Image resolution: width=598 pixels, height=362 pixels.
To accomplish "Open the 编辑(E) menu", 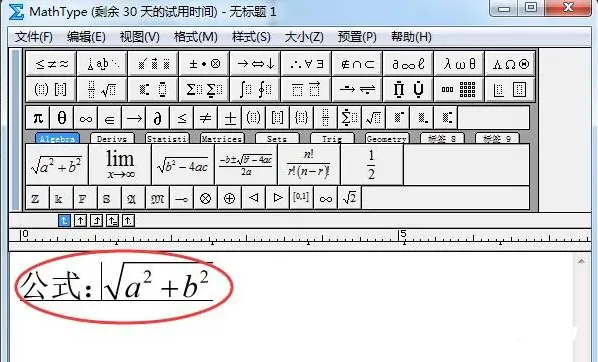I will tap(86, 37).
